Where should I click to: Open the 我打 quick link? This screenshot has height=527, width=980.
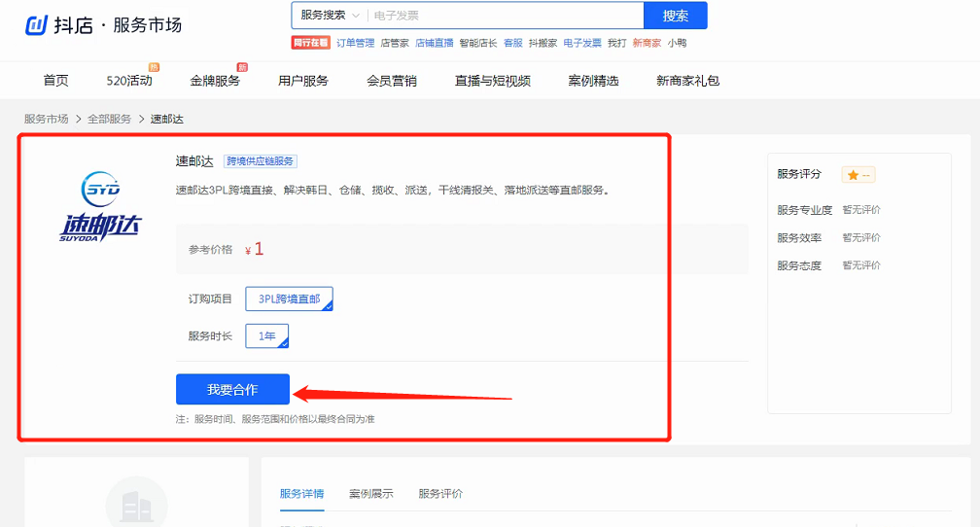(x=616, y=43)
